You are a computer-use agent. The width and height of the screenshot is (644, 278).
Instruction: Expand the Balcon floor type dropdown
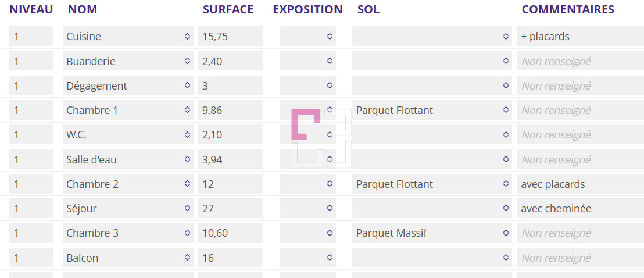tap(432, 258)
